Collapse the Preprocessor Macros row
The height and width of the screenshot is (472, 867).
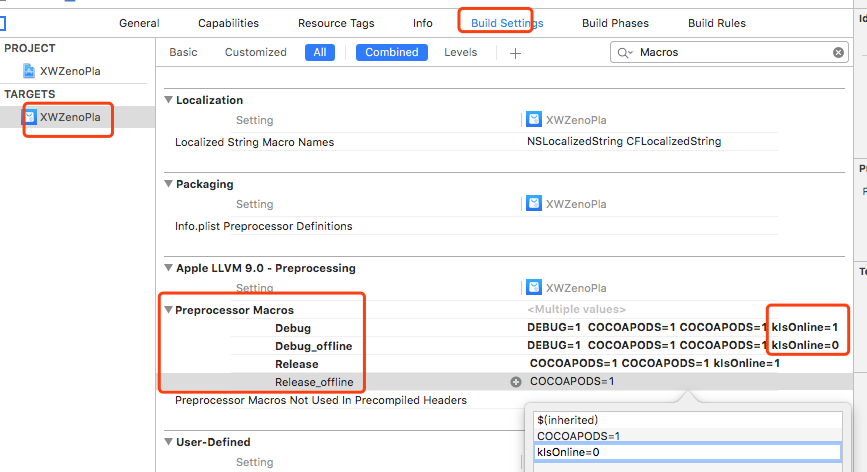coord(169,310)
